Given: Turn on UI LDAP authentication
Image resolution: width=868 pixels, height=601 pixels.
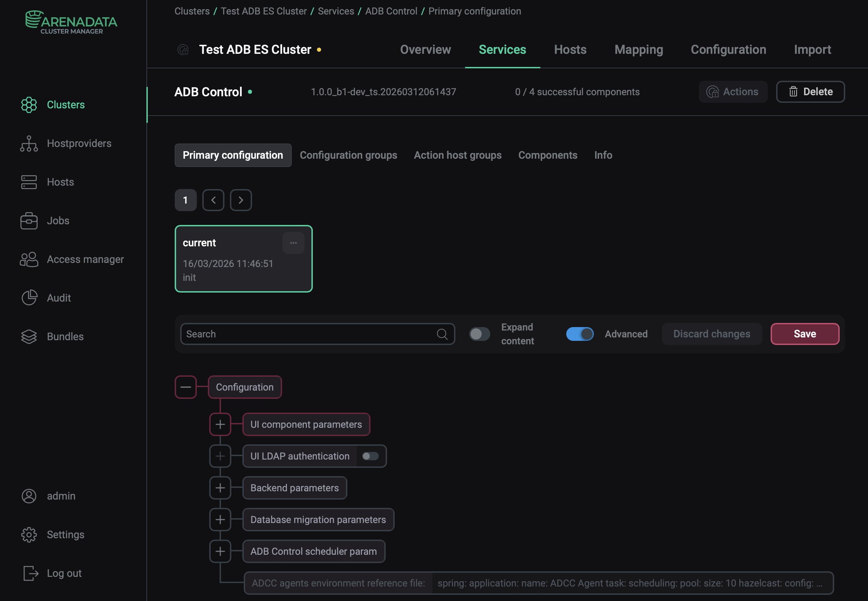Looking at the screenshot, I should pyautogui.click(x=370, y=456).
